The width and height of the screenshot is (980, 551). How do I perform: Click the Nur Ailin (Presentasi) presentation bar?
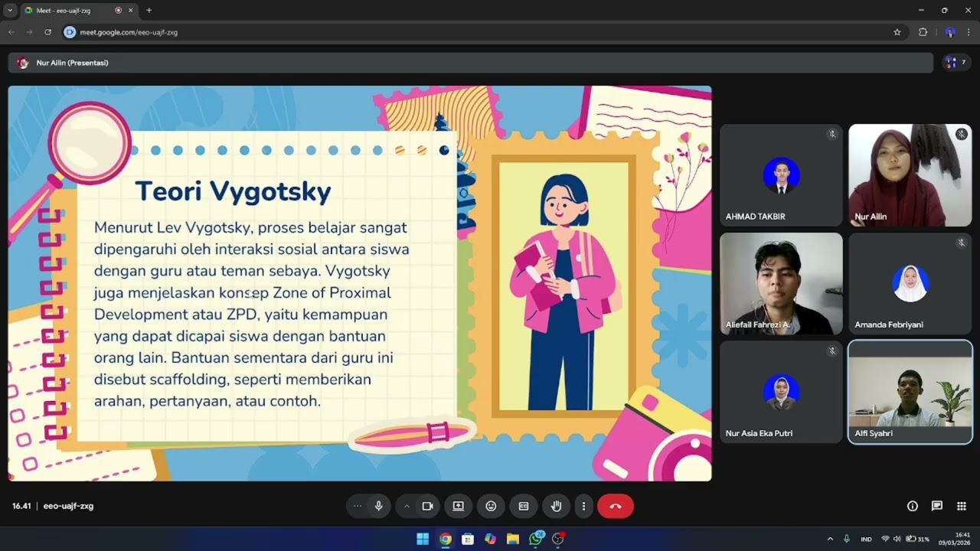click(471, 63)
